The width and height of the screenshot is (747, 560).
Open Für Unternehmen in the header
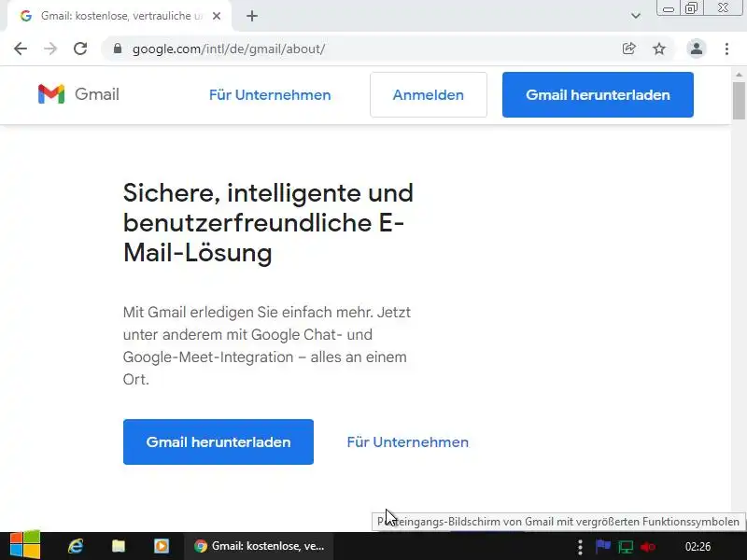[x=270, y=95]
